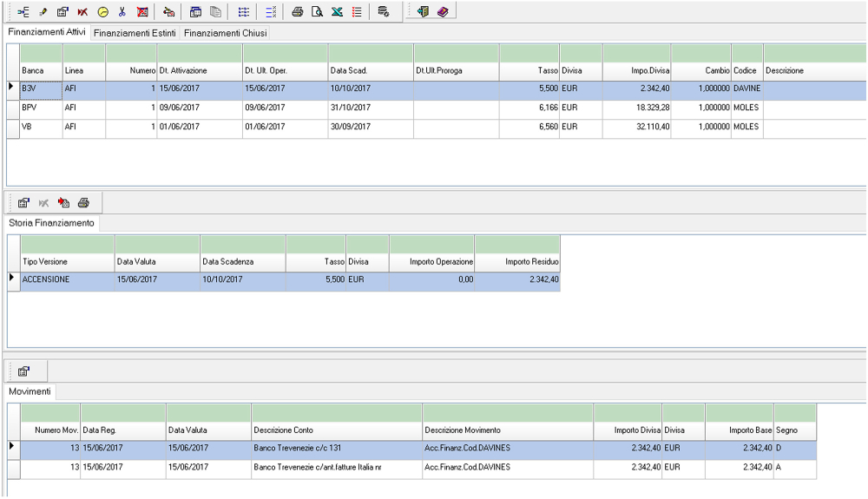This screenshot has width=868, height=499.
Task: Open print preview with magnifier page icon
Action: (317, 12)
